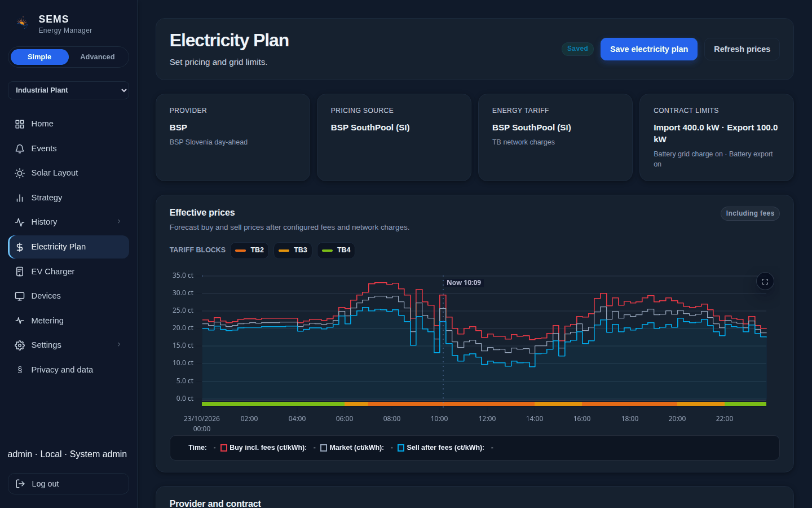Viewport: 812px width, 508px height.
Task: Click the Including fees badge
Action: click(x=750, y=213)
